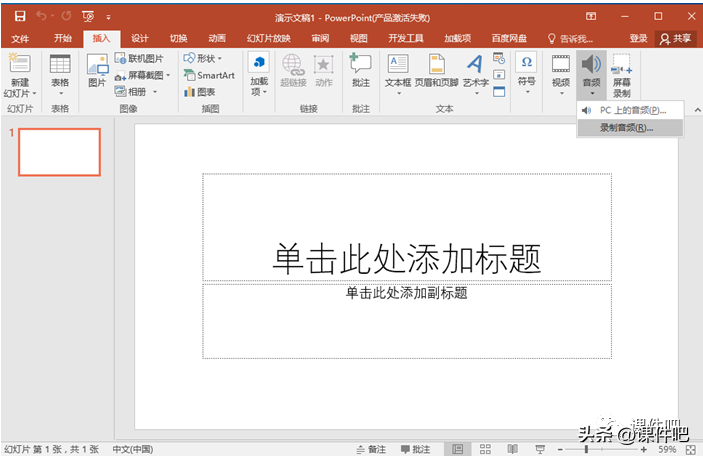Switch to the 设计 design tab
The width and height of the screenshot is (703, 457).
tap(139, 39)
